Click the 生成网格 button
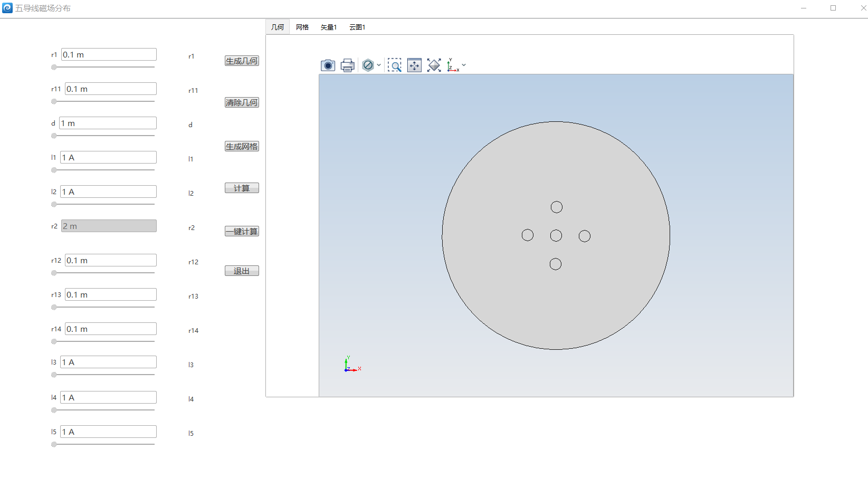Image resolution: width=868 pixels, height=497 pixels. point(242,147)
